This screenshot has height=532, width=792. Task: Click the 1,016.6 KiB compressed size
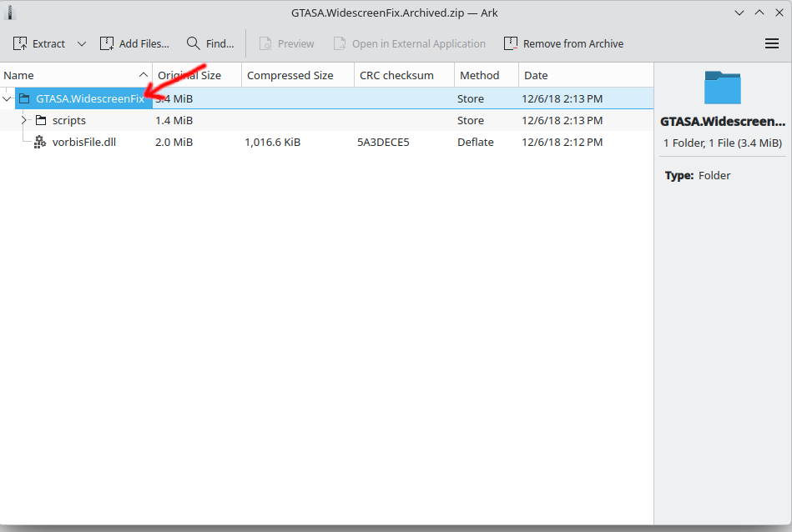(x=273, y=143)
